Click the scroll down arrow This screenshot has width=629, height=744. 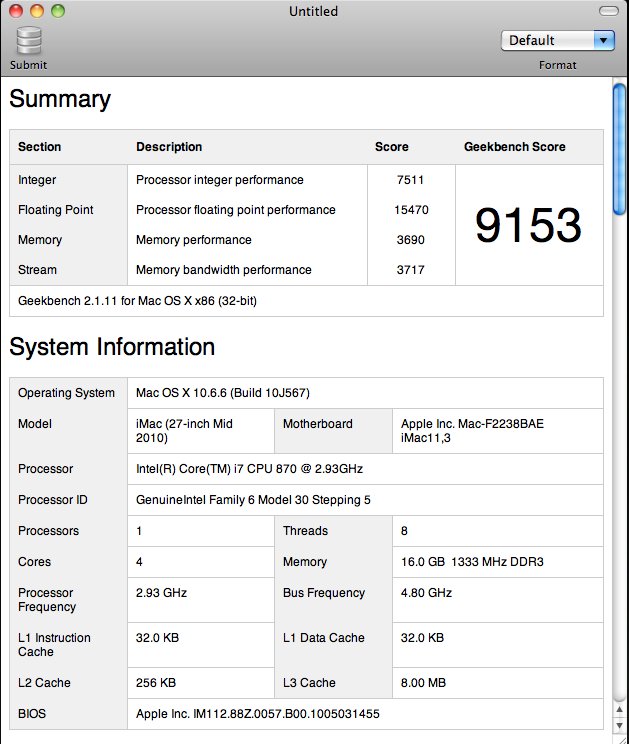(620, 725)
